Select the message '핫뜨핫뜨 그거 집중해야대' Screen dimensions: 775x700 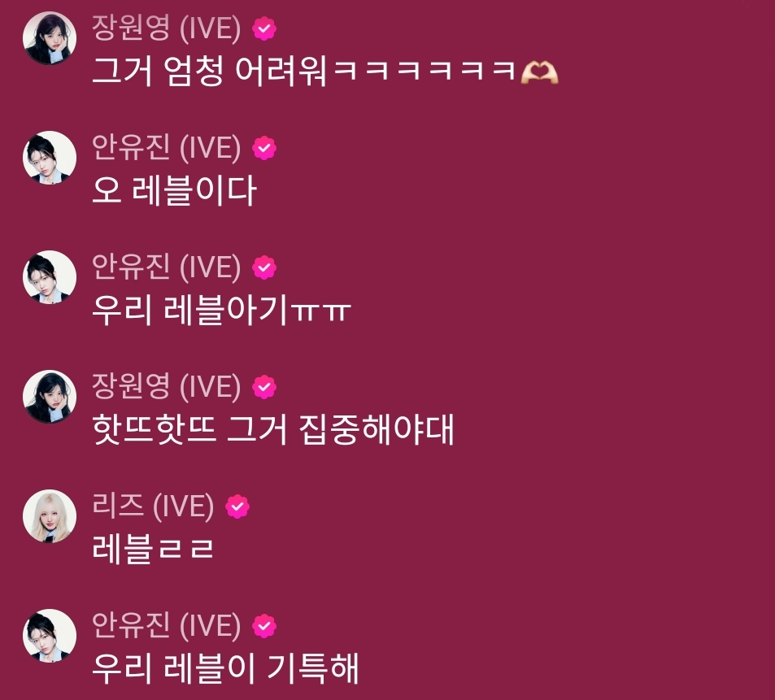[x=272, y=430]
